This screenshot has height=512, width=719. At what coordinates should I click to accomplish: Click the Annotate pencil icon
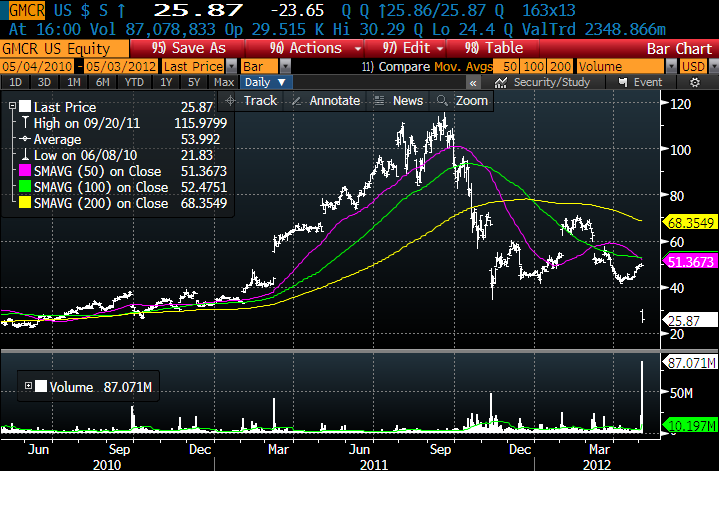(297, 101)
